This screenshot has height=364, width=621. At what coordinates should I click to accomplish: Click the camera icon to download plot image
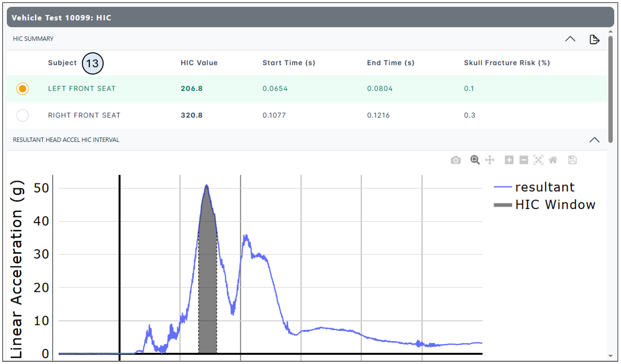click(x=455, y=160)
